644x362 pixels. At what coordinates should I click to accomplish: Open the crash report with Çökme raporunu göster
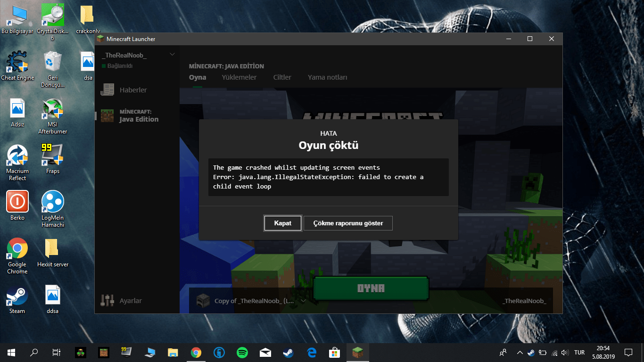click(348, 223)
